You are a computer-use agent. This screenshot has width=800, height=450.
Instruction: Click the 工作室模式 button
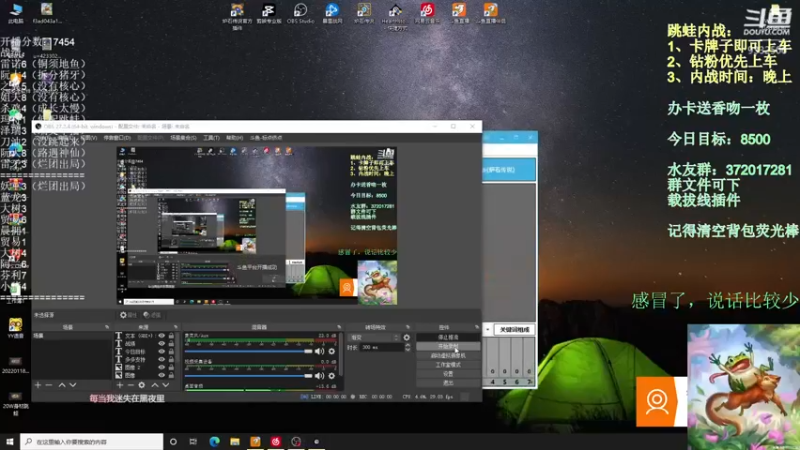point(448,365)
